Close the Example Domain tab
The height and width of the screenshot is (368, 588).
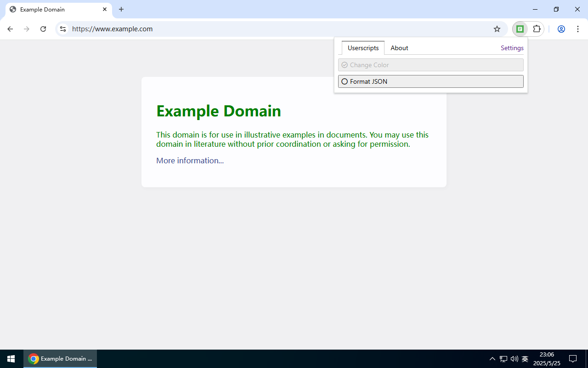click(x=105, y=9)
